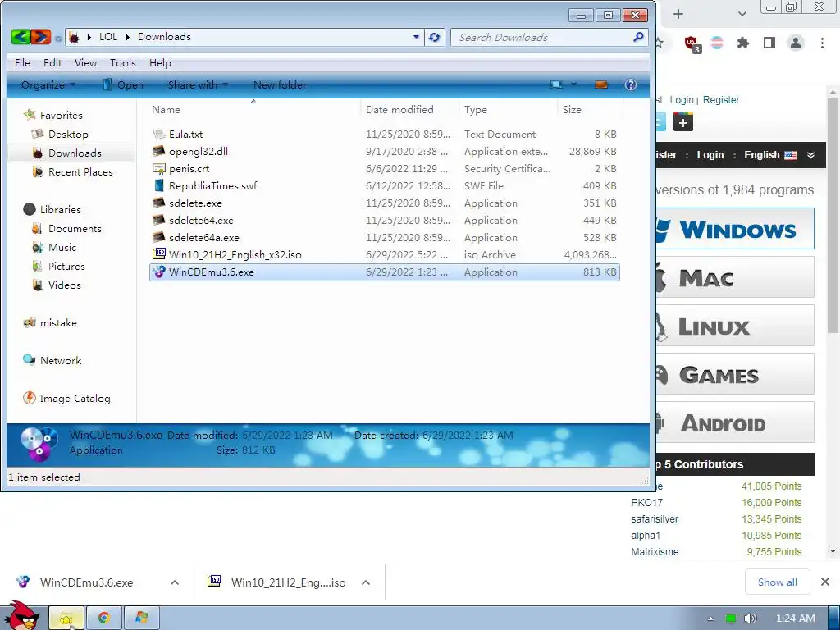Open the Help menu
Viewport: 840px width, 630px height.
tap(160, 62)
